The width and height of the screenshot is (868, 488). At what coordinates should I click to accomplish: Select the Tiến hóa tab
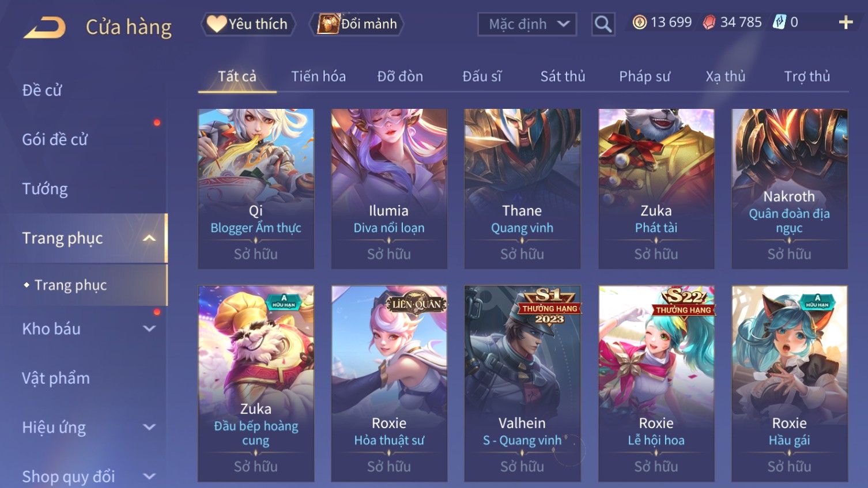[318, 76]
